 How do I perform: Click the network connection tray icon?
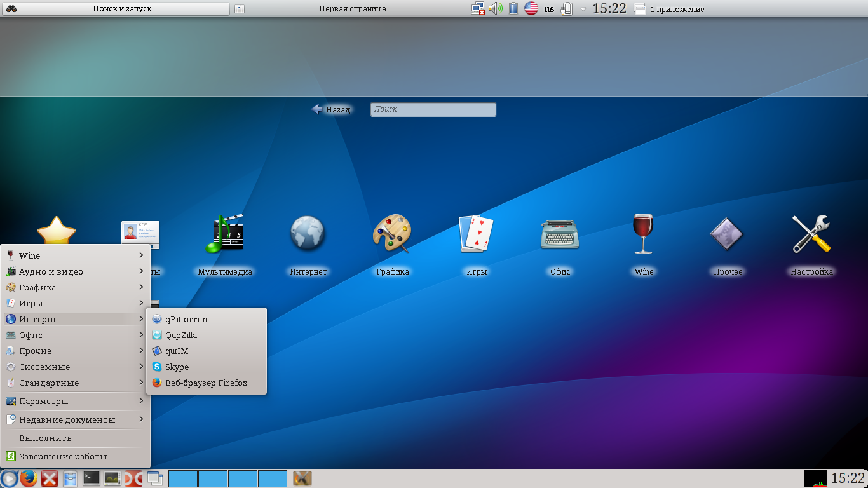[478, 9]
